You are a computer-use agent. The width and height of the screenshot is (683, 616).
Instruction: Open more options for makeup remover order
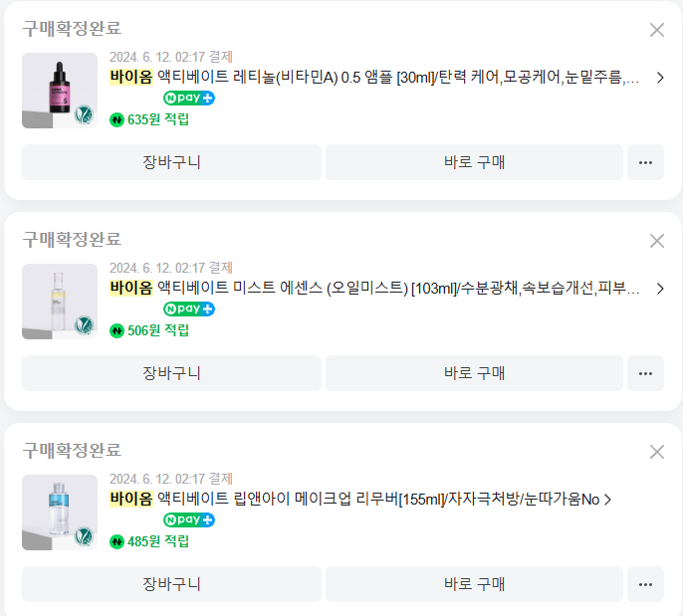point(645,584)
